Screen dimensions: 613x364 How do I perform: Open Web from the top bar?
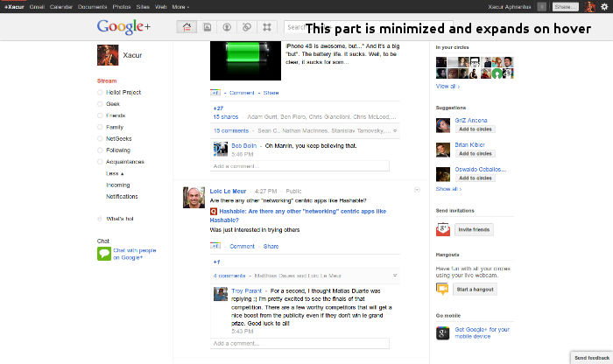point(160,7)
